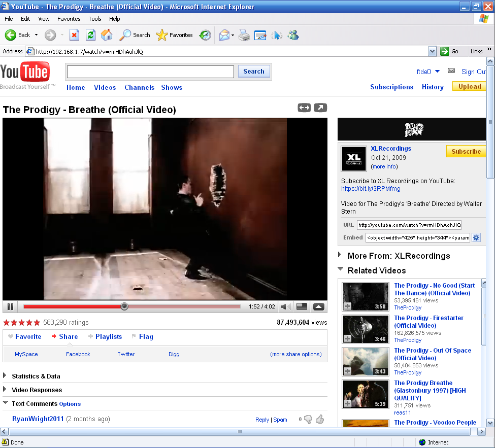Open the Tools menu
Image resolution: width=495 pixels, height=448 pixels.
coord(95,19)
